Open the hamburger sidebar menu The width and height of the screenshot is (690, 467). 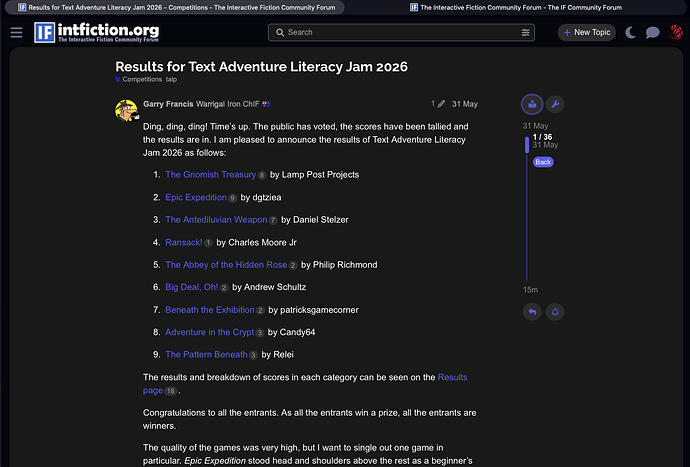click(x=16, y=33)
